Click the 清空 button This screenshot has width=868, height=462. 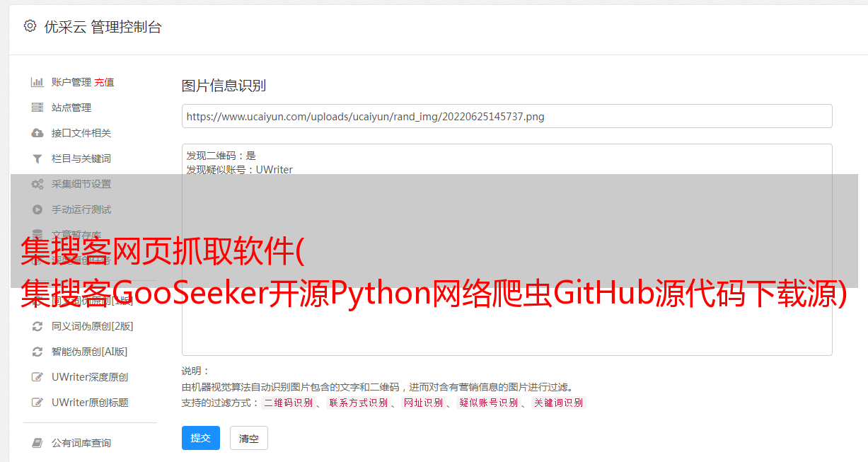[249, 438]
